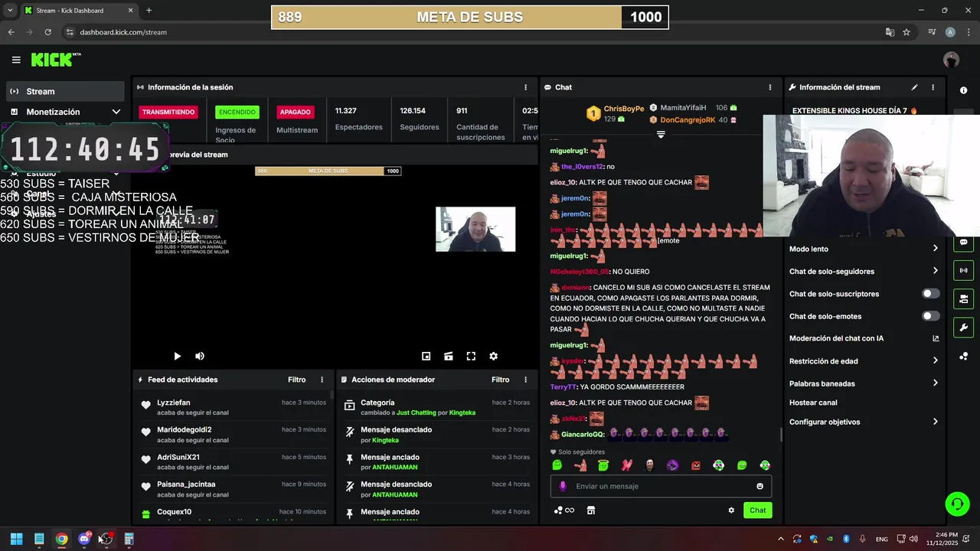Expand Restricción de edad settings
Viewport: 980px width, 551px height.
[864, 361]
